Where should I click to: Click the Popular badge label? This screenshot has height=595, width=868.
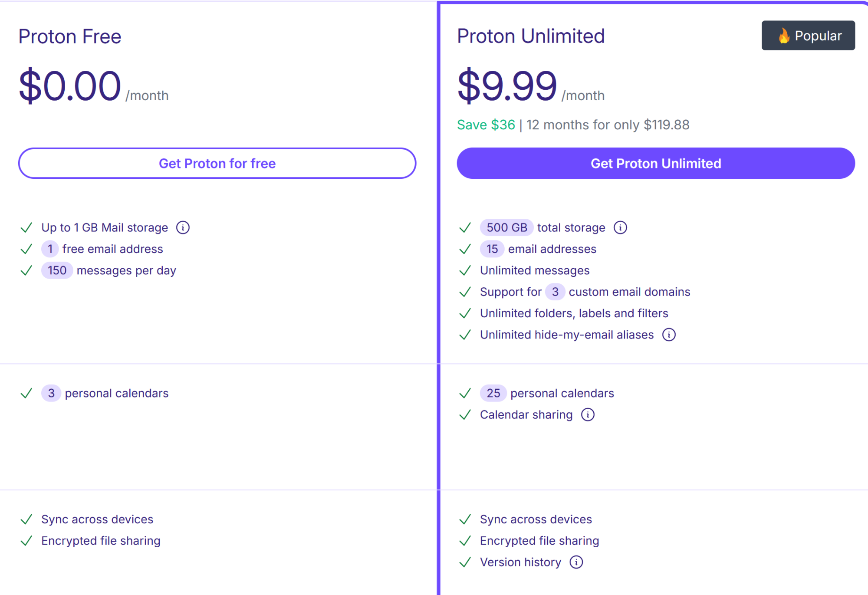(818, 36)
